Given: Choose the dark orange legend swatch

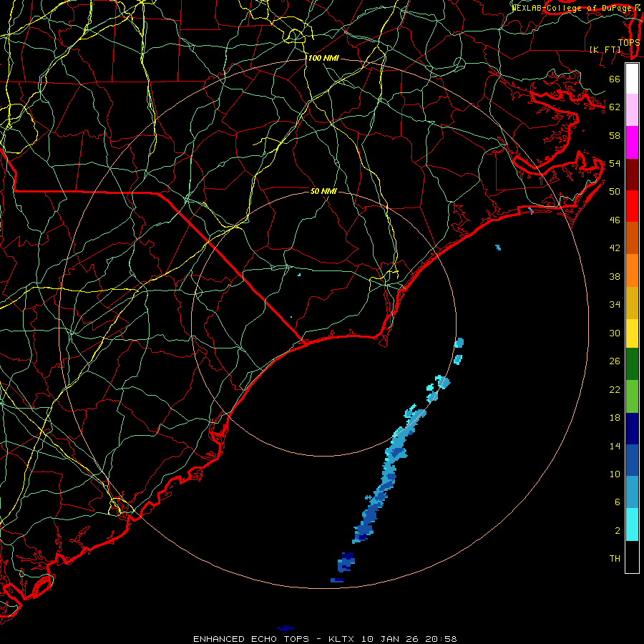Looking at the screenshot, I should coord(632,238).
